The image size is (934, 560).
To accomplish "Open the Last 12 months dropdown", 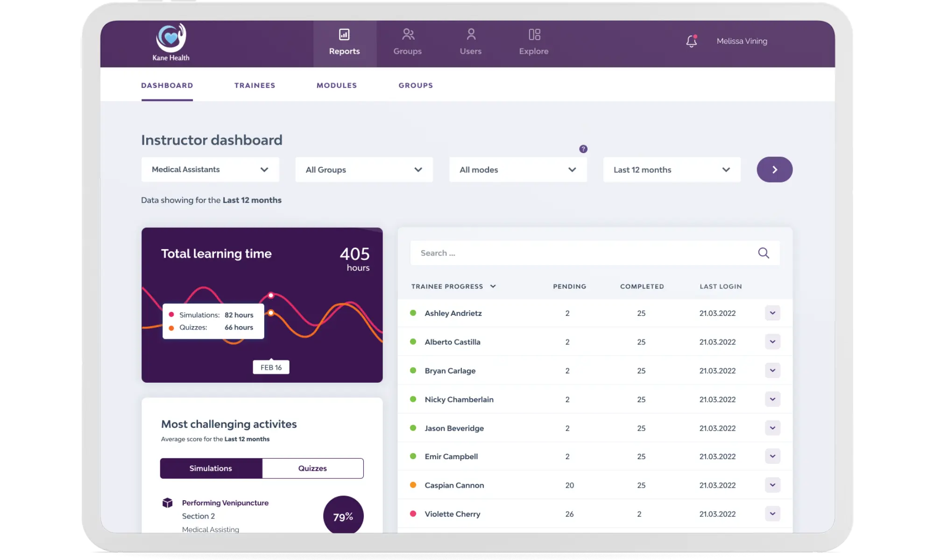I will click(x=672, y=169).
